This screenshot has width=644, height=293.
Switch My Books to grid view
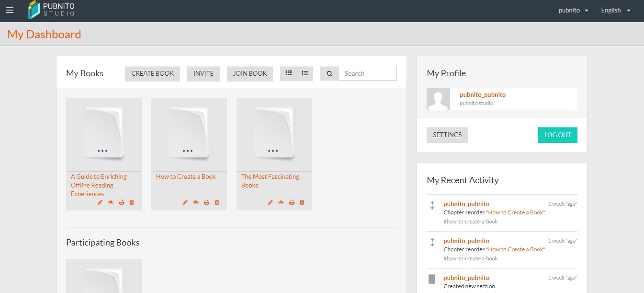click(x=288, y=73)
